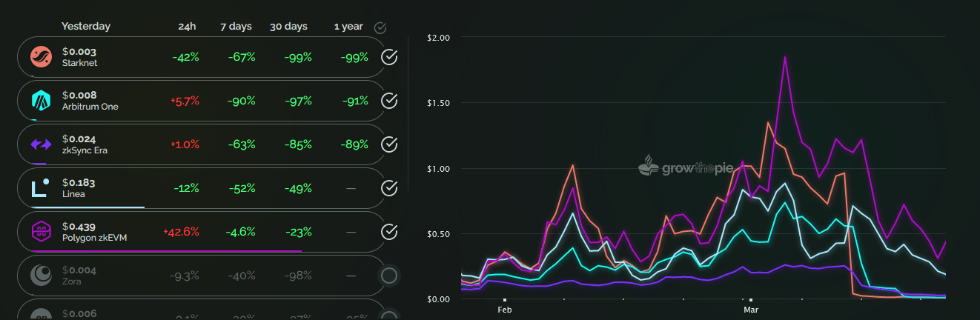Click the greyed-out Zora moon icon

(x=40, y=275)
